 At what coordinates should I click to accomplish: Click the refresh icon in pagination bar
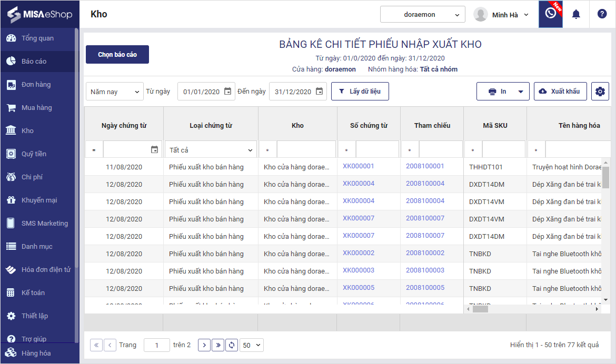pos(231,345)
